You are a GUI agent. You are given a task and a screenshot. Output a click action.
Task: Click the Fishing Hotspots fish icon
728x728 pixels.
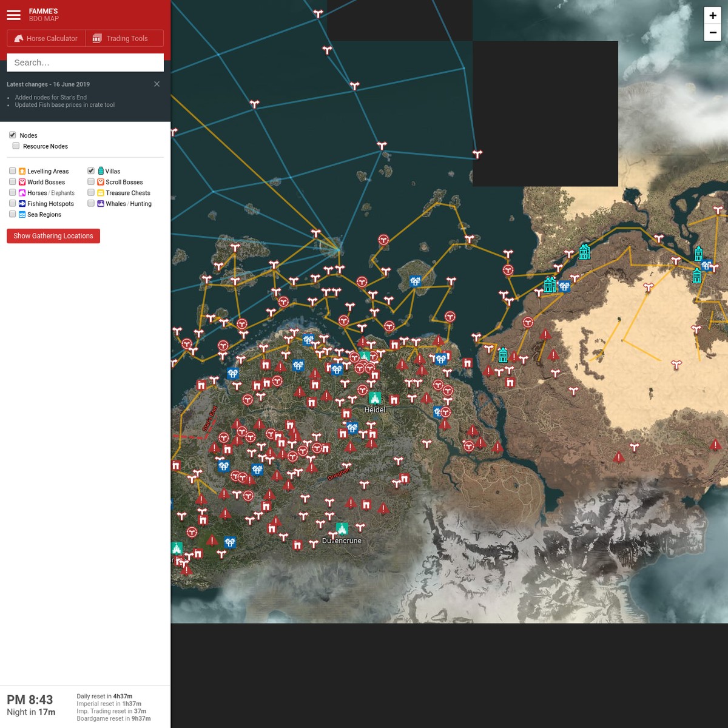[22, 203]
